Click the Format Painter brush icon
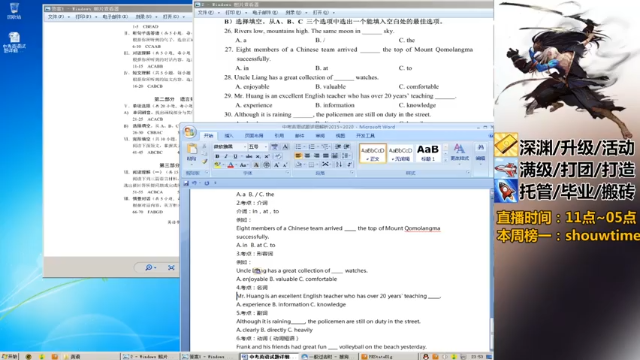Screen dimensions: 640x360 pyautogui.click(x=204, y=162)
